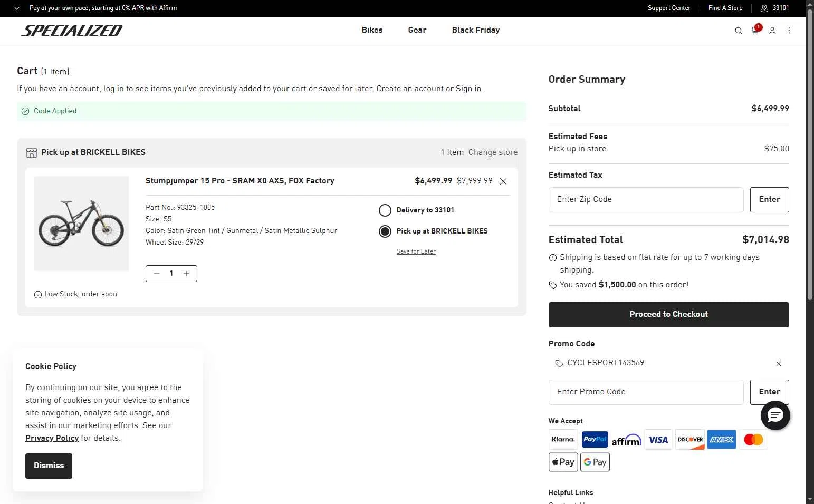Open the shopping cart icon
The height and width of the screenshot is (504, 814).
755,31
